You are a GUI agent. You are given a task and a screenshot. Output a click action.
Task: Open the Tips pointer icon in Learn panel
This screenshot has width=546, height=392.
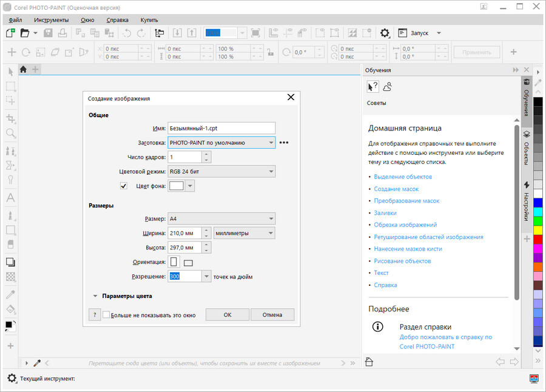pos(373,87)
